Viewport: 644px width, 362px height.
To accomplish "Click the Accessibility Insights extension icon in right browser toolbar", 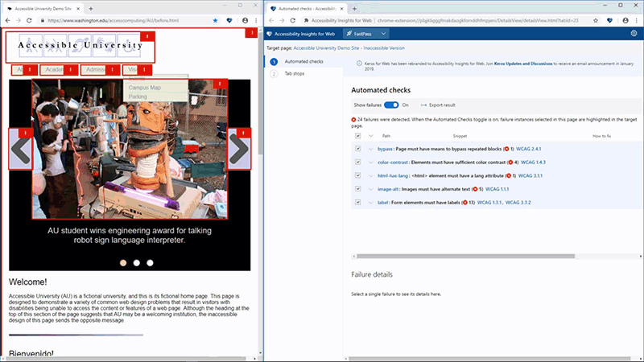I will (609, 19).
